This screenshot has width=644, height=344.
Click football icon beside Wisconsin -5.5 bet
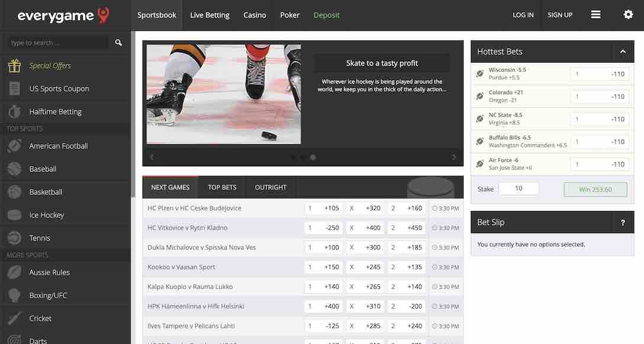[x=479, y=74]
